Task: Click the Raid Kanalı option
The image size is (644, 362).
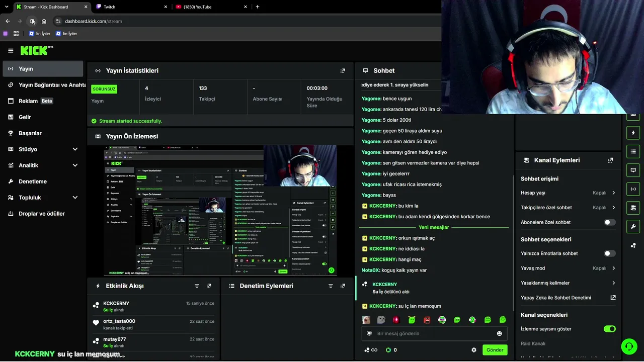Action: point(533,344)
